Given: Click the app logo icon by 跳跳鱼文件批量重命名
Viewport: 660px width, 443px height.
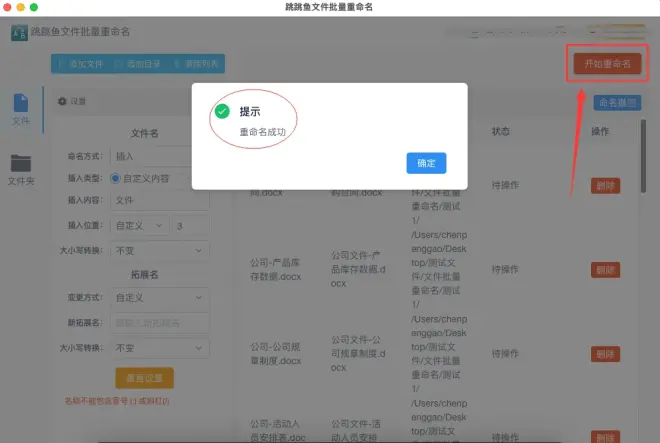Looking at the screenshot, I should pos(19,32).
